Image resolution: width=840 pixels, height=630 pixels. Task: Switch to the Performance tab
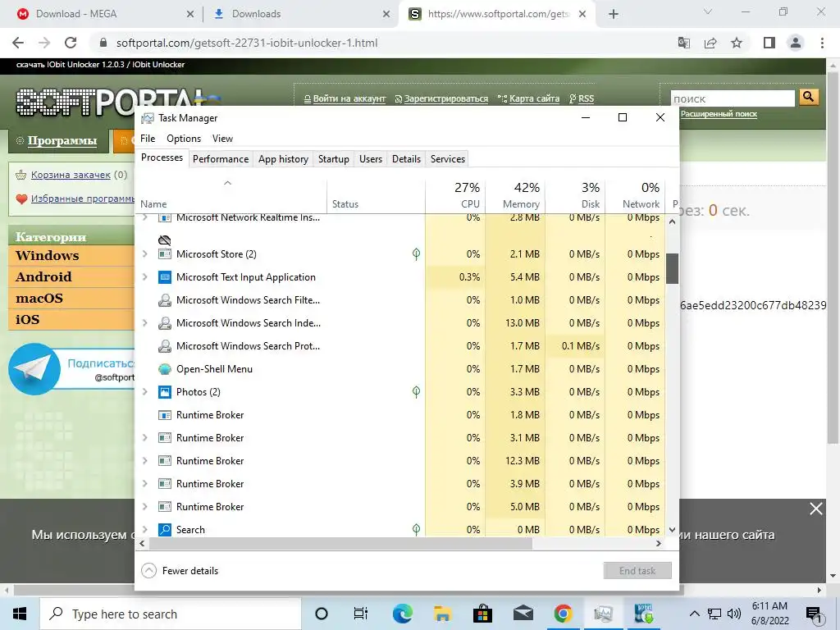click(x=221, y=159)
